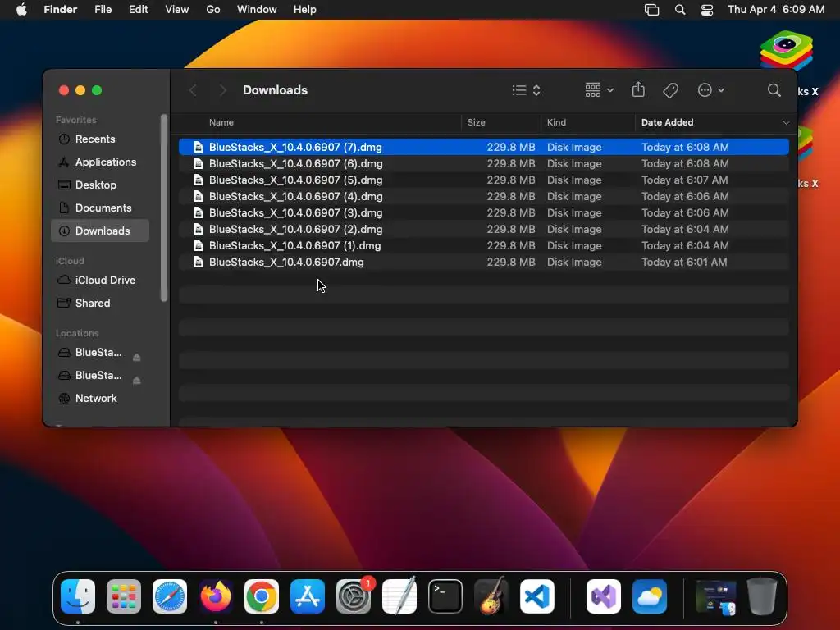Select BlueStacks_X_10.4.0.6907 (2).dmg file
The image size is (840, 630).
[x=484, y=230]
